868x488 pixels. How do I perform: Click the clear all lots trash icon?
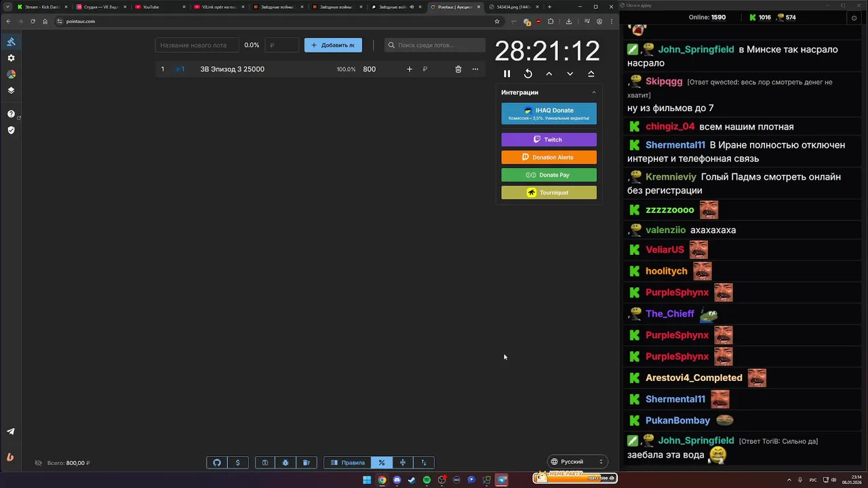[307, 462]
